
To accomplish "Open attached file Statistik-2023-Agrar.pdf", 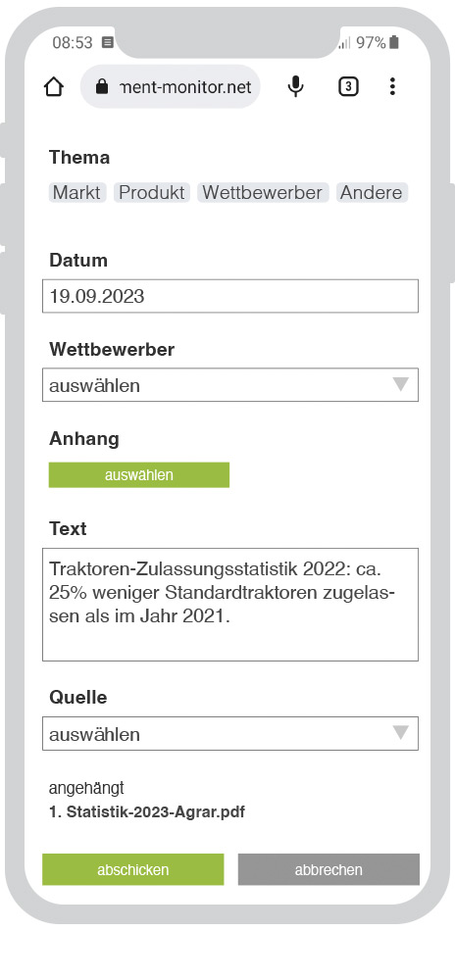I will tap(147, 812).
